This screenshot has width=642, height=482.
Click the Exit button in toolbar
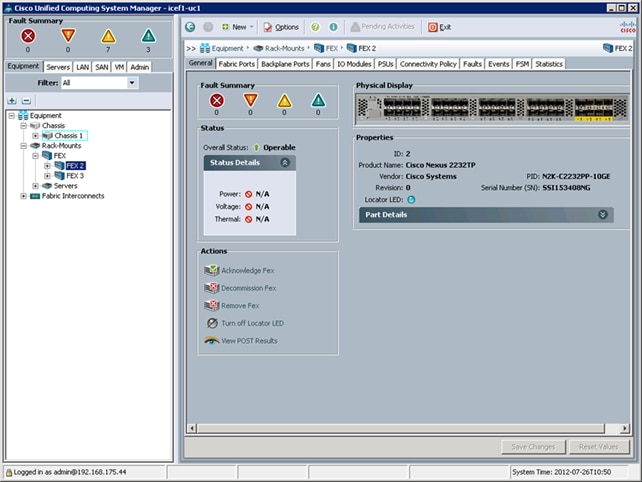(439, 27)
